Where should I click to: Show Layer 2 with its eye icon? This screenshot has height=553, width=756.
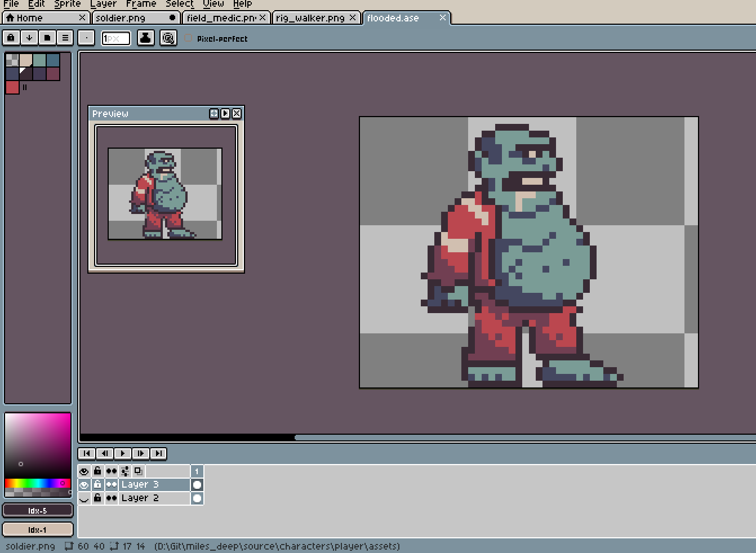[x=84, y=498]
